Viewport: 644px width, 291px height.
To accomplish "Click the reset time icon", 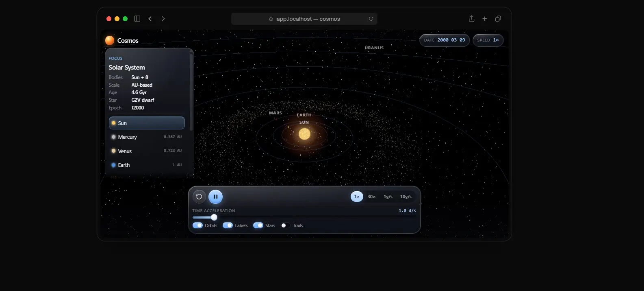I will tap(199, 197).
